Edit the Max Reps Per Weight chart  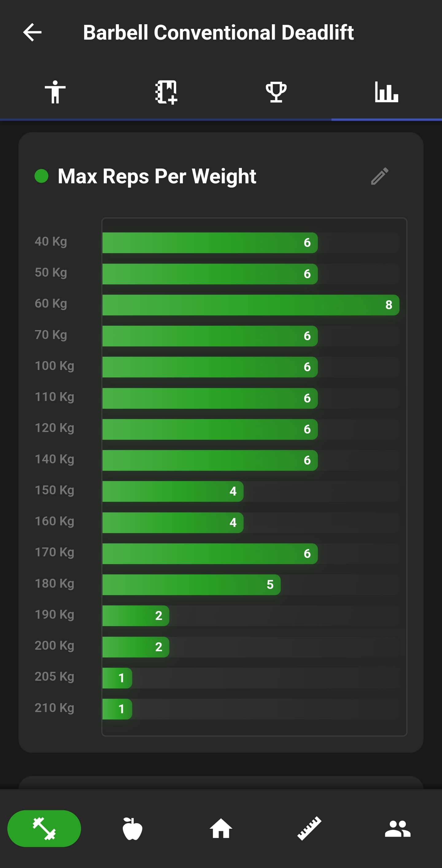click(380, 177)
